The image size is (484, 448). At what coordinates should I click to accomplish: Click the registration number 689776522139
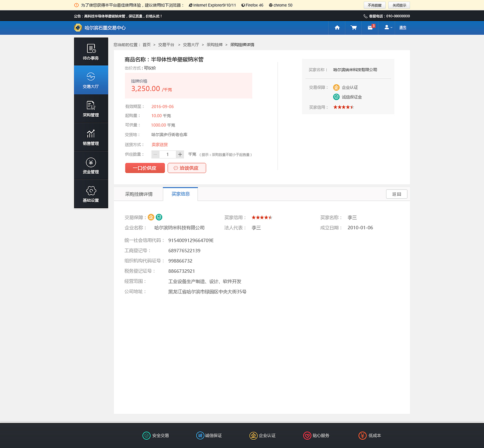click(x=184, y=251)
